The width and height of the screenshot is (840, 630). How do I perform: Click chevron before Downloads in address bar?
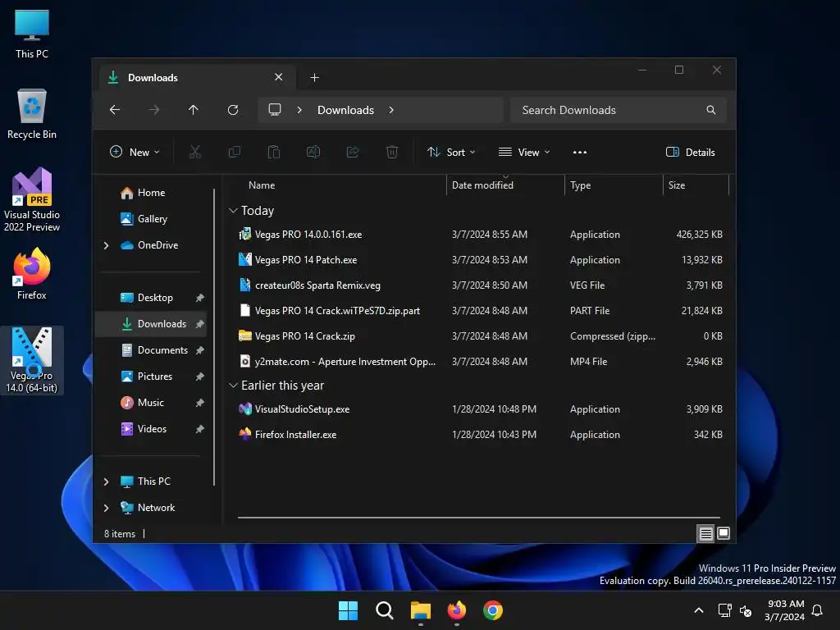tap(299, 110)
